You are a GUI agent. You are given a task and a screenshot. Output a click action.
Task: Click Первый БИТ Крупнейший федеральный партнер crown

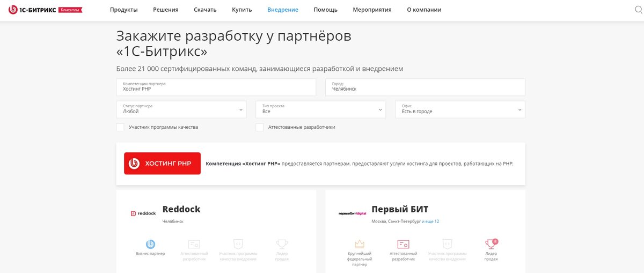[360, 244]
